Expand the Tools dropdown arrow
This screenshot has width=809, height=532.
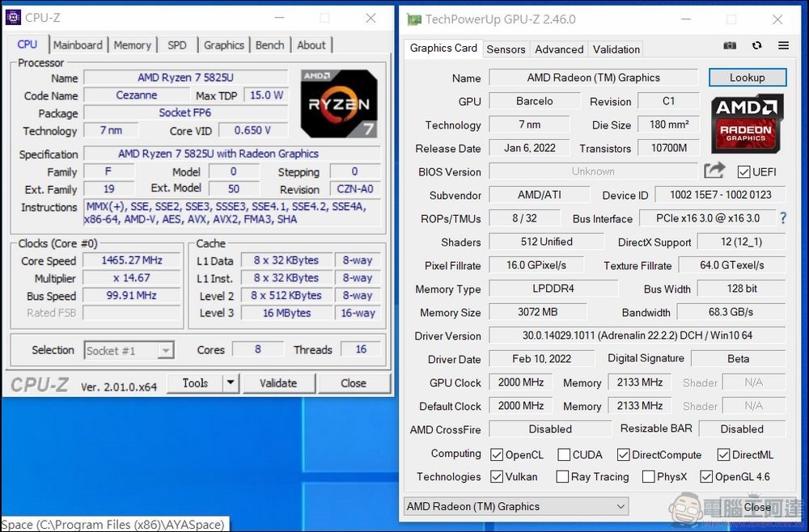pyautogui.click(x=231, y=383)
